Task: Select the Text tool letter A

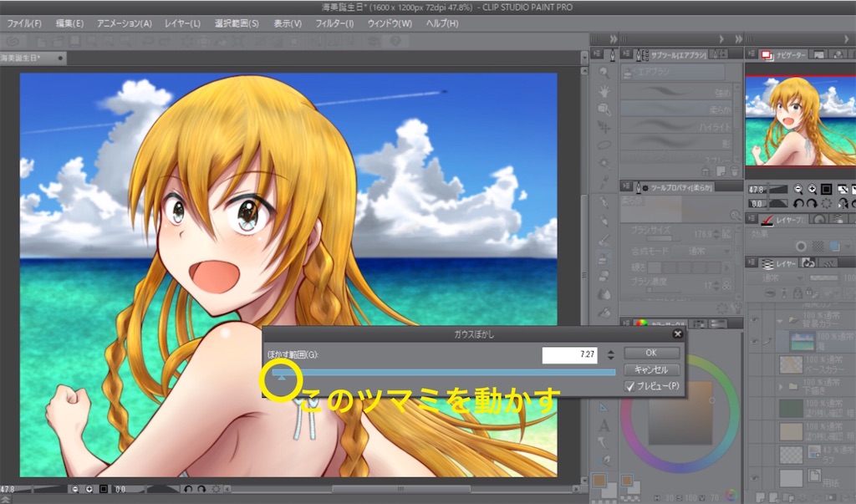Action: (x=604, y=425)
